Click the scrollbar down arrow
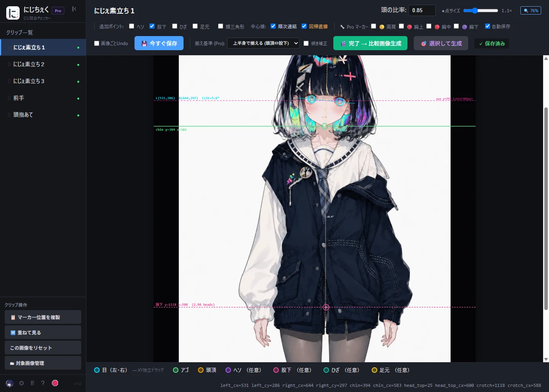Image resolution: width=549 pixels, height=392 pixels. point(546,359)
